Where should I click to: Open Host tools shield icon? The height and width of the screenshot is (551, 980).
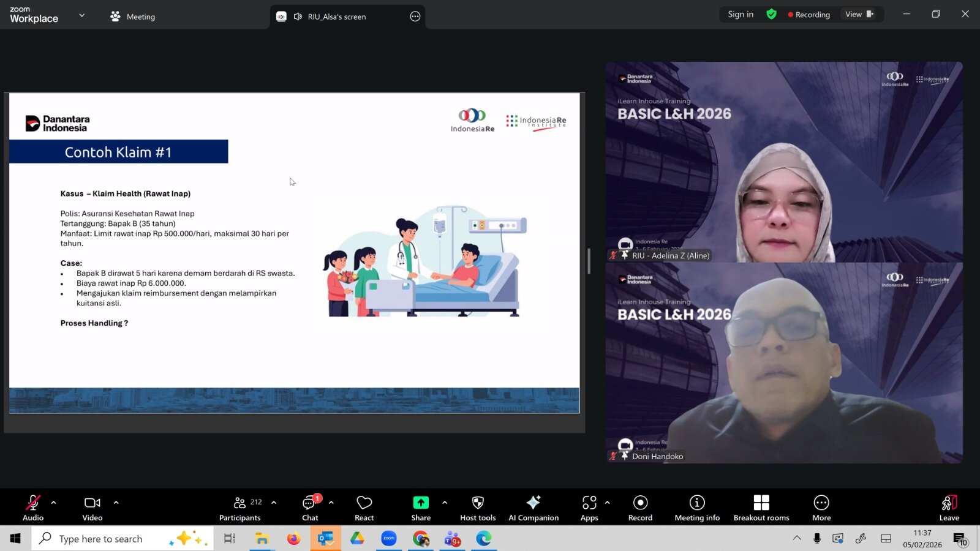pyautogui.click(x=478, y=508)
